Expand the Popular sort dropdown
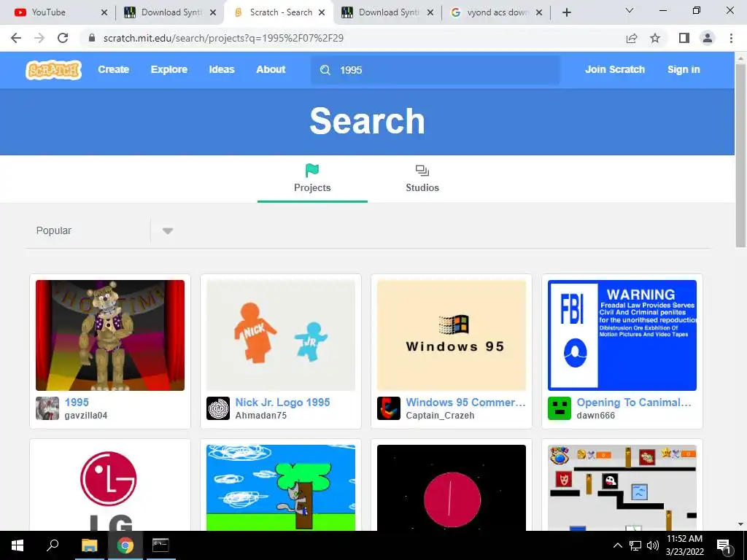 (167, 231)
